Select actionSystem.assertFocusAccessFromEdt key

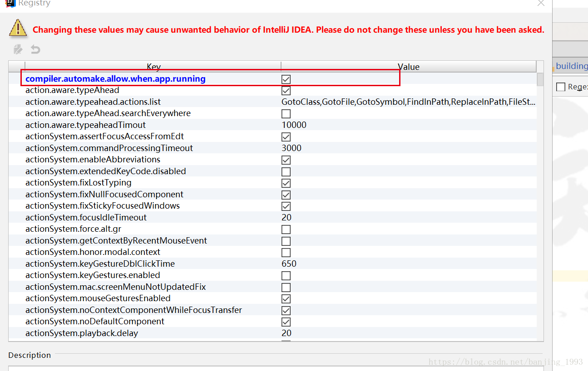[x=104, y=137]
